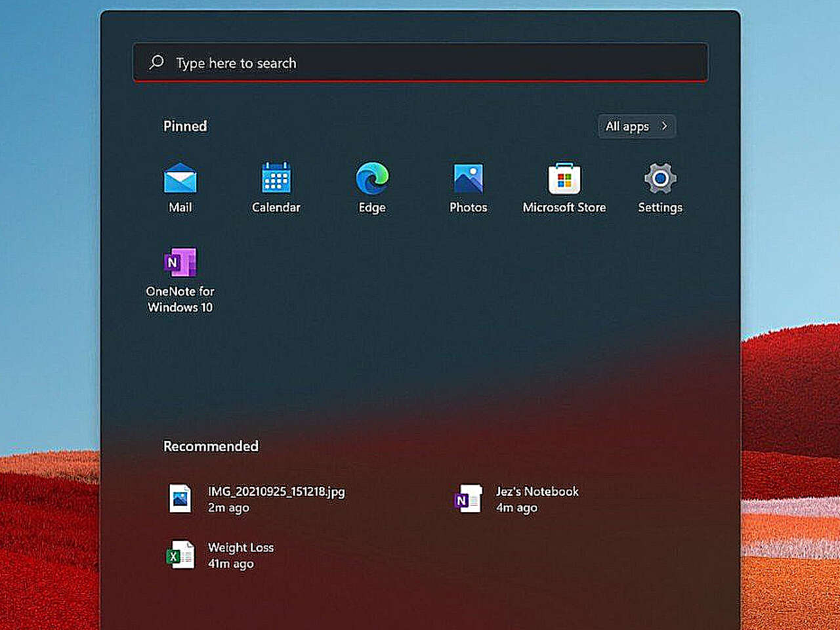Select the Mail label text
840x630 pixels.
coord(180,207)
